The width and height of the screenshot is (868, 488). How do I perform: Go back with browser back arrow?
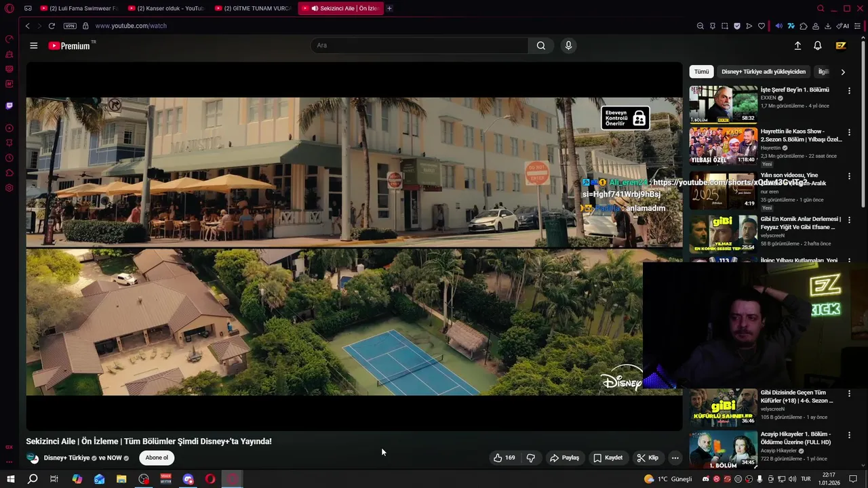(x=27, y=26)
